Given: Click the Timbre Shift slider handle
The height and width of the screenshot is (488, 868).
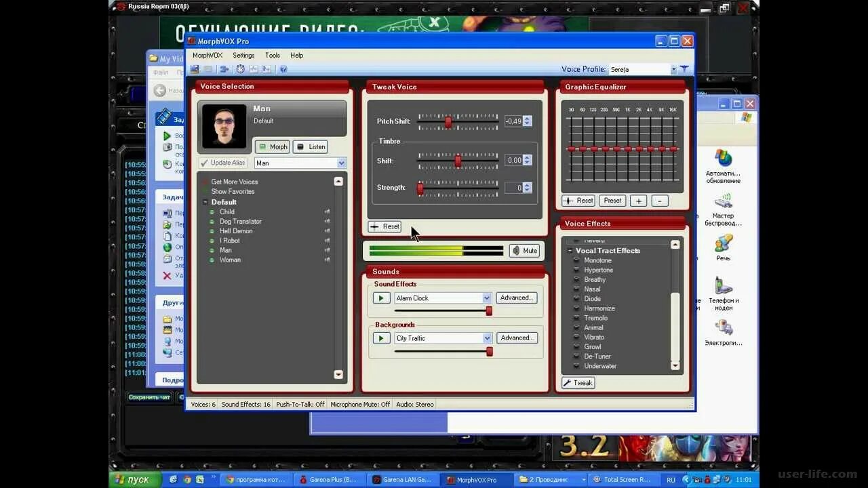Looking at the screenshot, I should click(458, 161).
